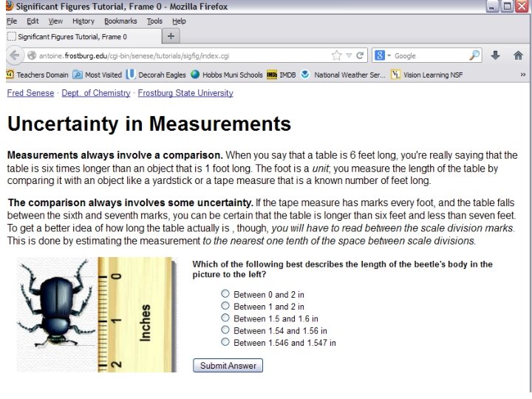Select radio Between 1.5 and 1.6 in
This screenshot has height=399, width=532.
[x=225, y=318]
